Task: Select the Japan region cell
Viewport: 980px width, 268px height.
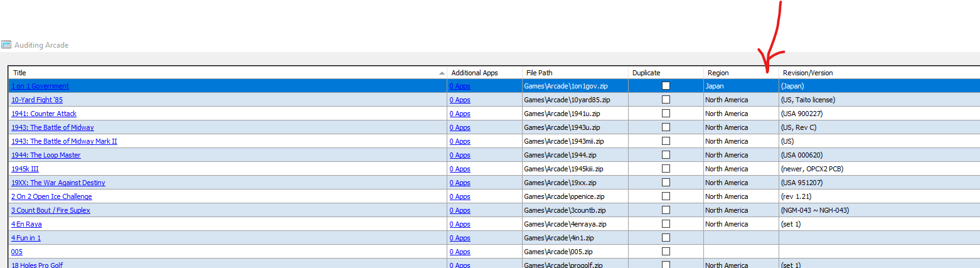Action: 741,86
